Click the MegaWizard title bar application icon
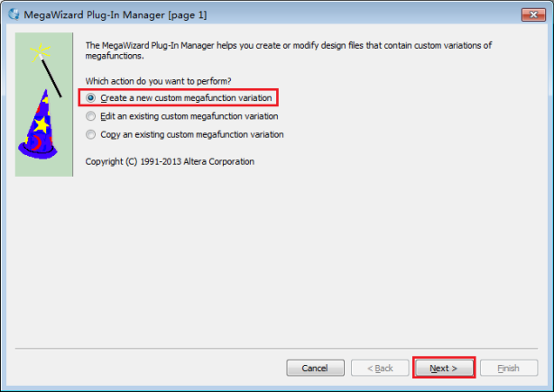Screen dimensions: 554x392 [14, 14]
